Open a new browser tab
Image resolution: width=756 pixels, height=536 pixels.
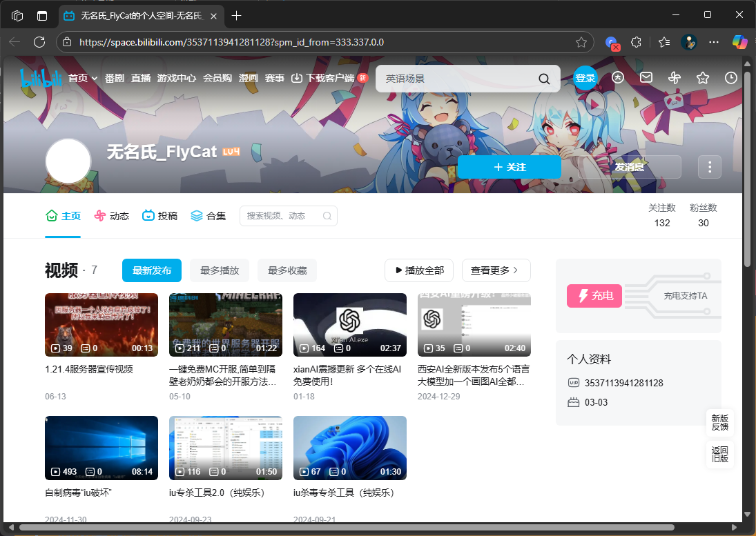point(236,16)
